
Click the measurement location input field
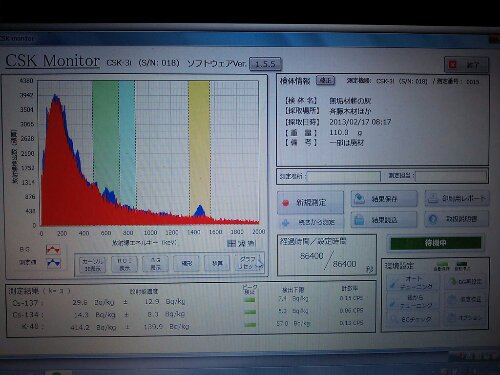(343, 176)
